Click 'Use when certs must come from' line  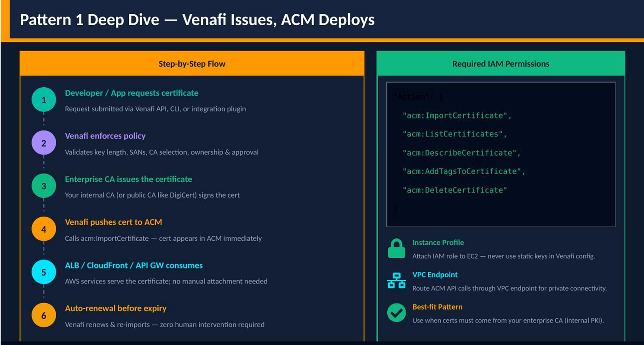(x=508, y=320)
